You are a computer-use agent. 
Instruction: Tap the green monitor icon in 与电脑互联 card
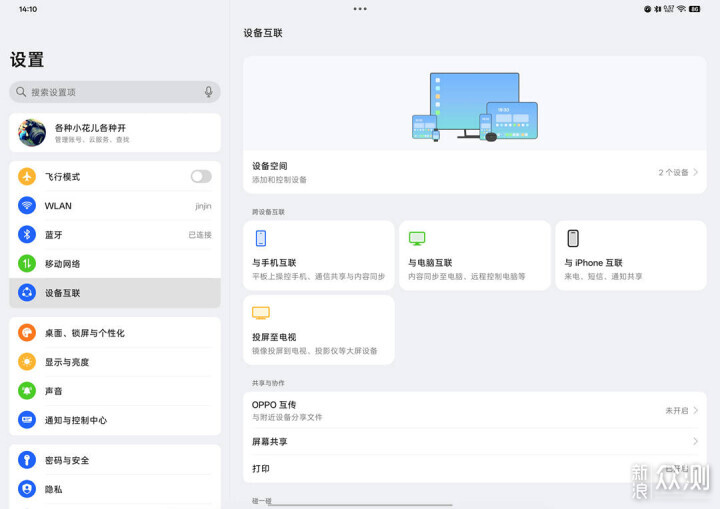417,238
